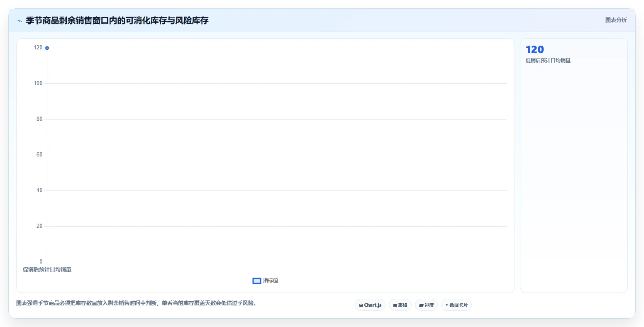This screenshot has width=644, height=327.
Task: Click the 数据卡片 tag button
Action: pos(456,305)
